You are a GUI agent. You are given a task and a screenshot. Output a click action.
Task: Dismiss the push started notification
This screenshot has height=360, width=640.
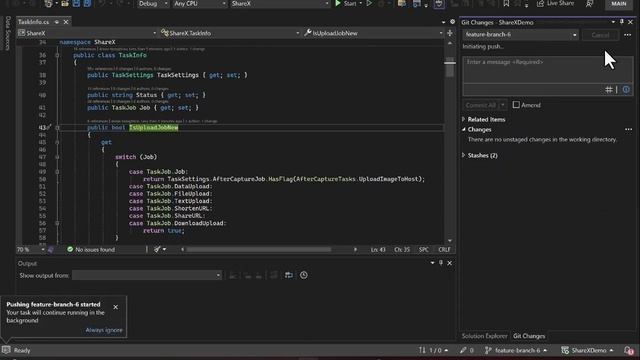(x=116, y=307)
